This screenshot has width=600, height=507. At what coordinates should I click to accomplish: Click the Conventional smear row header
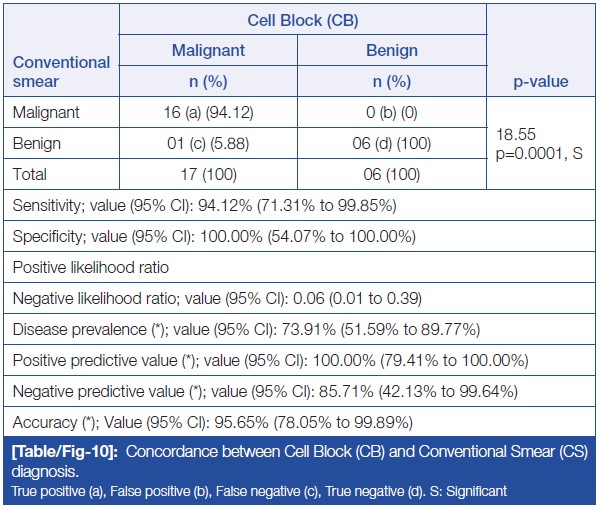pyautogui.click(x=61, y=70)
